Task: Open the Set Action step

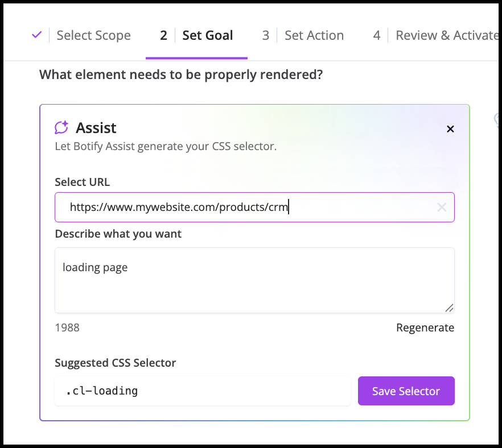Action: point(314,35)
